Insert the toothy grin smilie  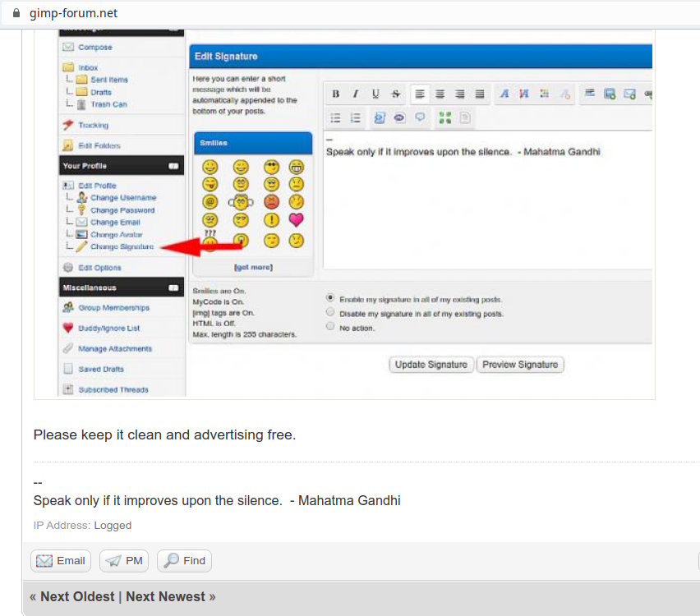(296, 167)
